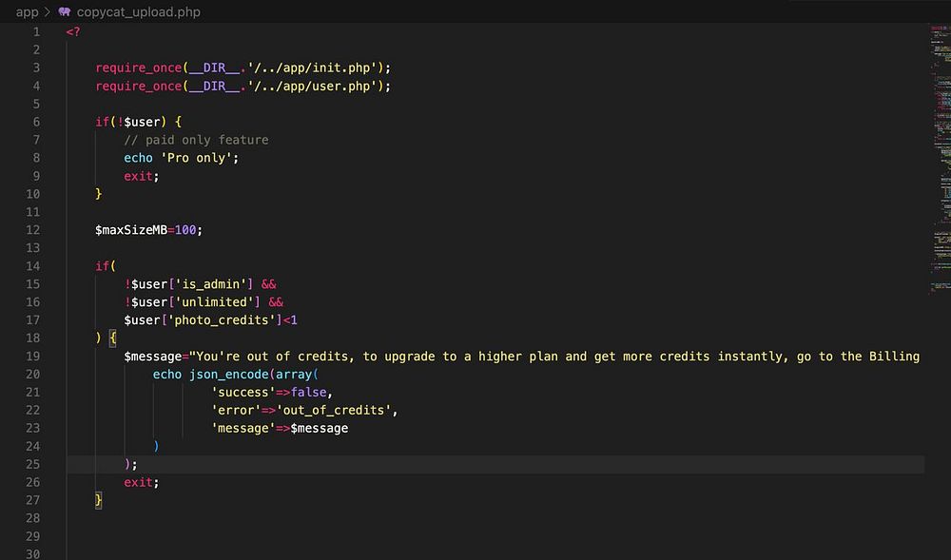Click the PHP elephant file icon in breadcrumb

coord(65,11)
